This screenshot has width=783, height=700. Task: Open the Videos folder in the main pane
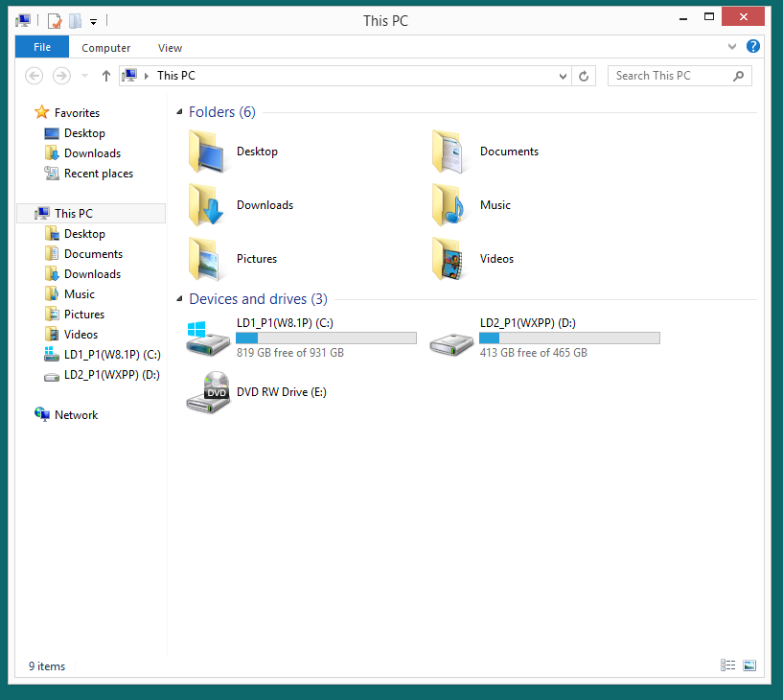coord(449,259)
